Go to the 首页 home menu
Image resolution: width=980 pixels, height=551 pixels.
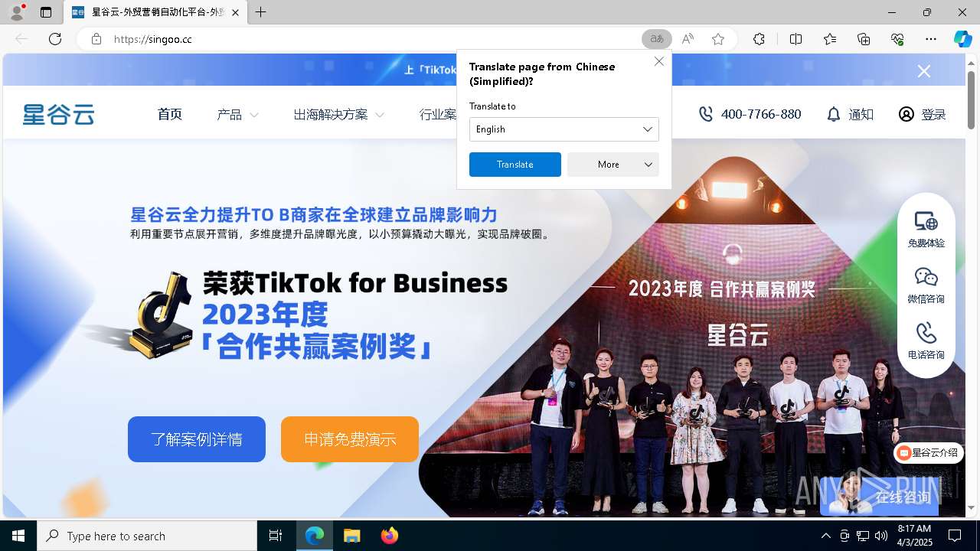(x=170, y=114)
